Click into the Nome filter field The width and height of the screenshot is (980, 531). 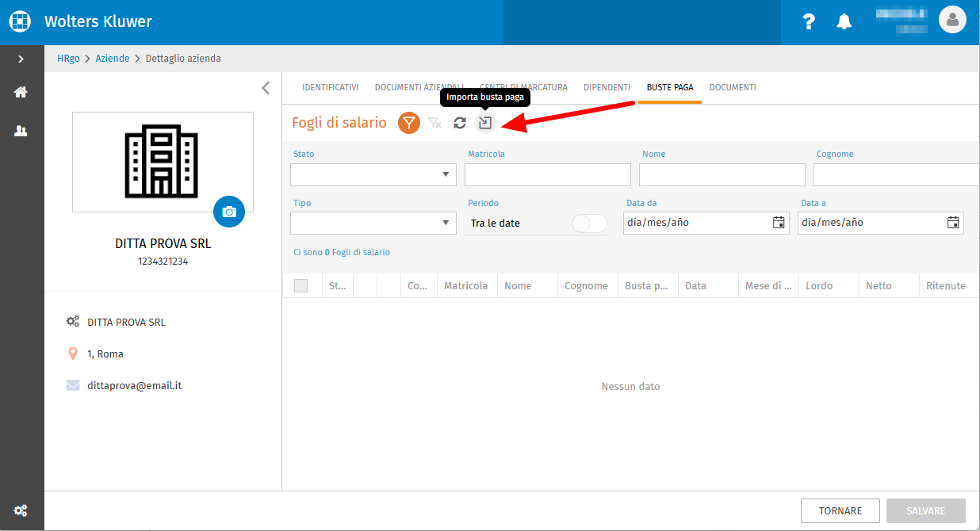point(722,174)
